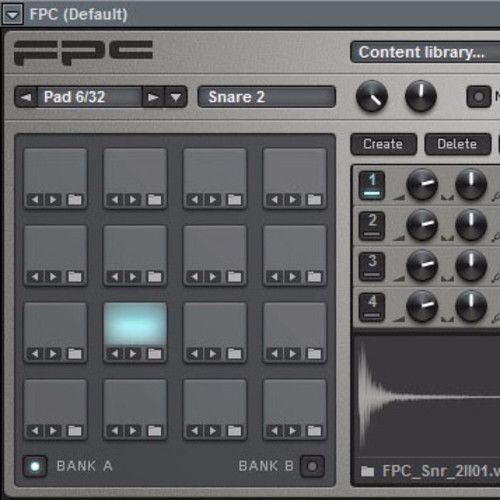Adjust the layer 4 volume knob
This screenshot has height=500, width=500.
click(x=422, y=306)
